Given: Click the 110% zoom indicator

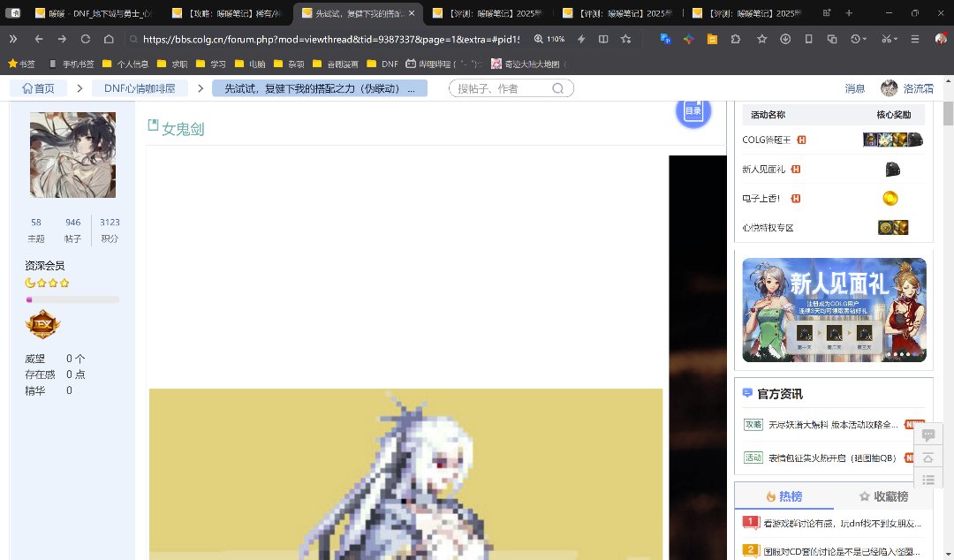Looking at the screenshot, I should point(549,39).
